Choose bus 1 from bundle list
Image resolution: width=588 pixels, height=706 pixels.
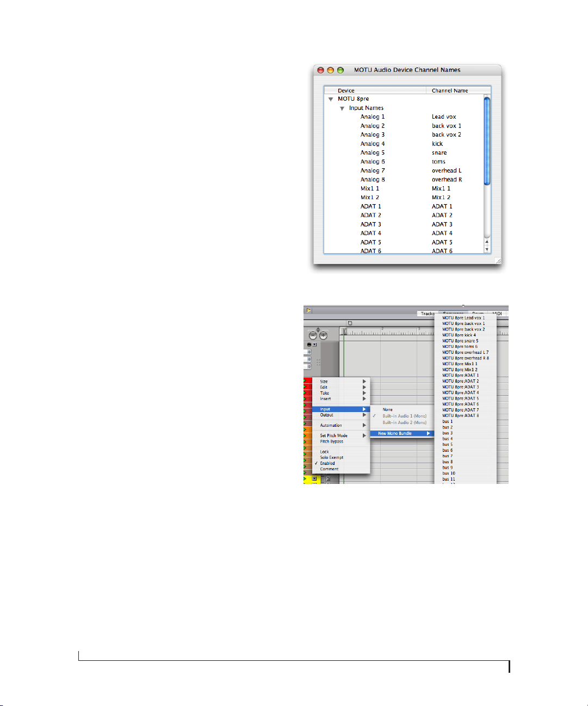click(466, 421)
